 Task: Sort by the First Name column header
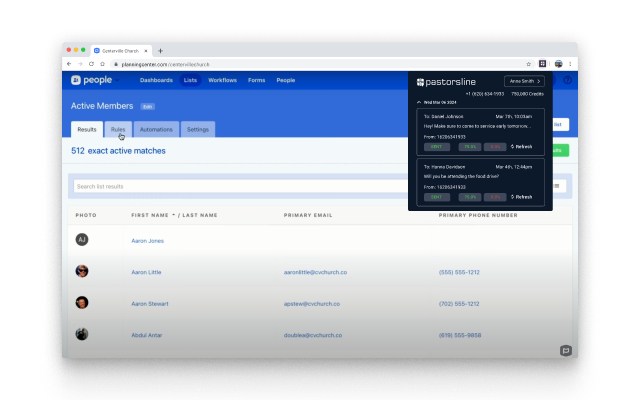[150, 215]
